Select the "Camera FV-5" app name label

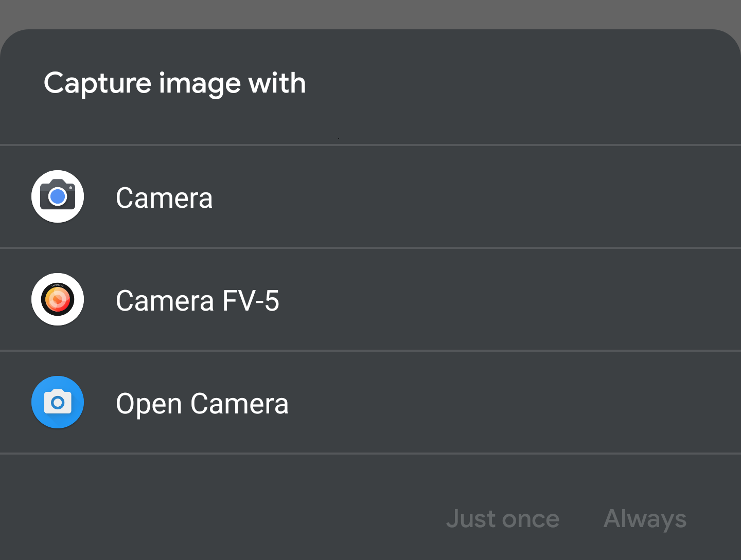tap(197, 301)
